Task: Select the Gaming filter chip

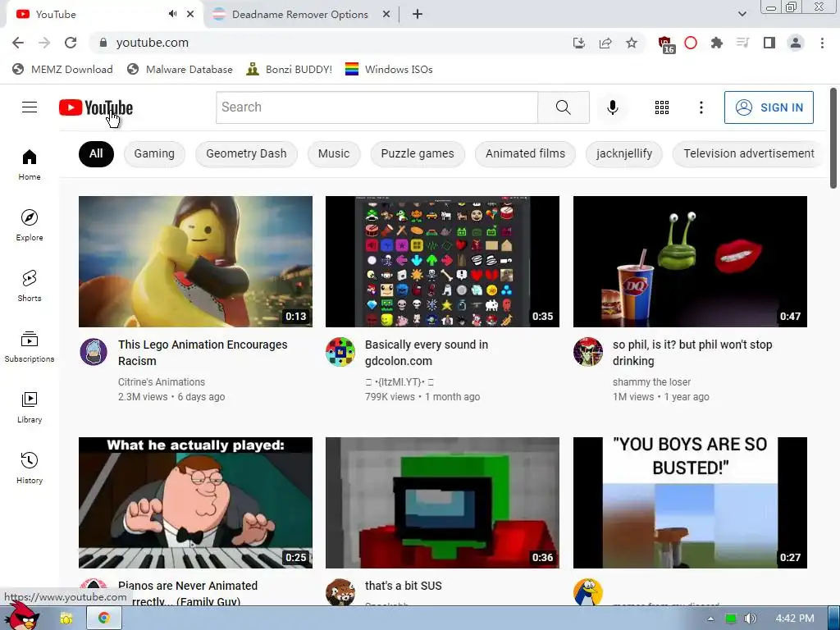Action: (154, 153)
